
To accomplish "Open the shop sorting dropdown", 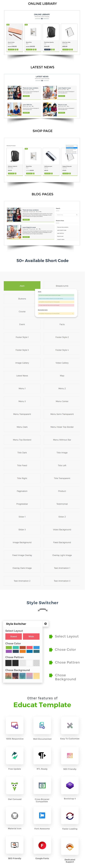I will coord(71,146).
